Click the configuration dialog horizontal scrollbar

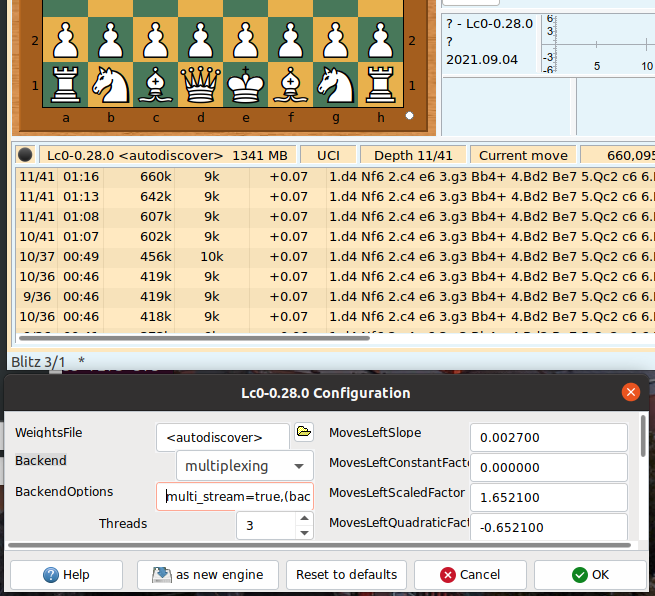[x=319, y=545]
